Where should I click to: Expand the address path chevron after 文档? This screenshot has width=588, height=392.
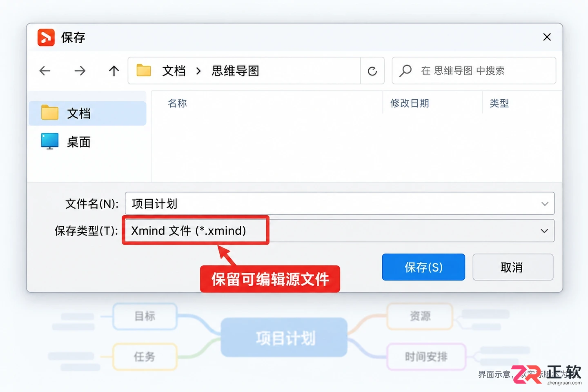[x=198, y=71]
